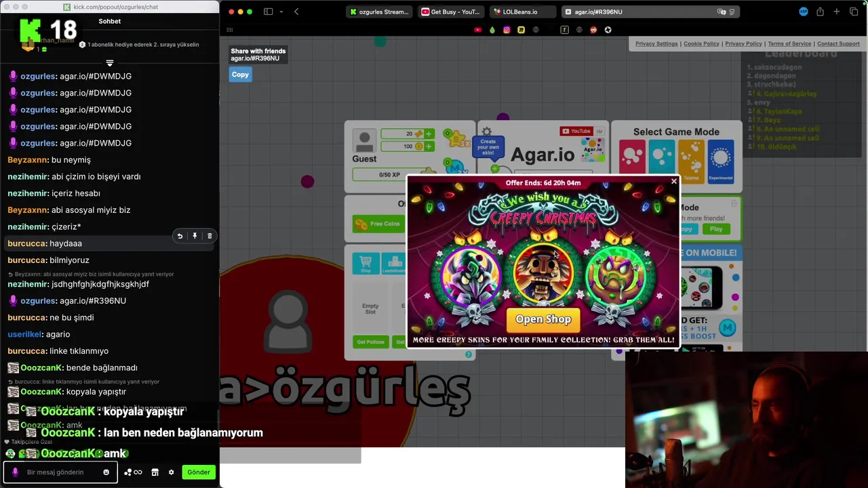
Task: Open the game settings gear icon
Action: 486,132
